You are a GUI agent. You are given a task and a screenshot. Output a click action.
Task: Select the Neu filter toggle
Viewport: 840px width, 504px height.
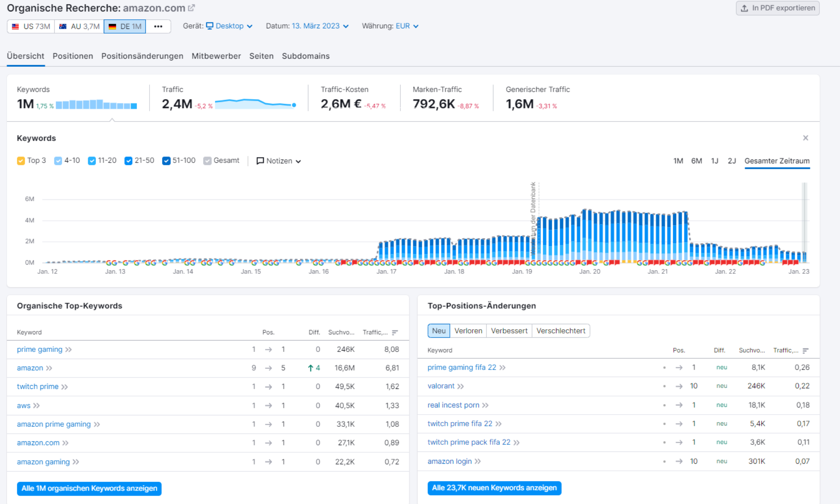pyautogui.click(x=439, y=331)
